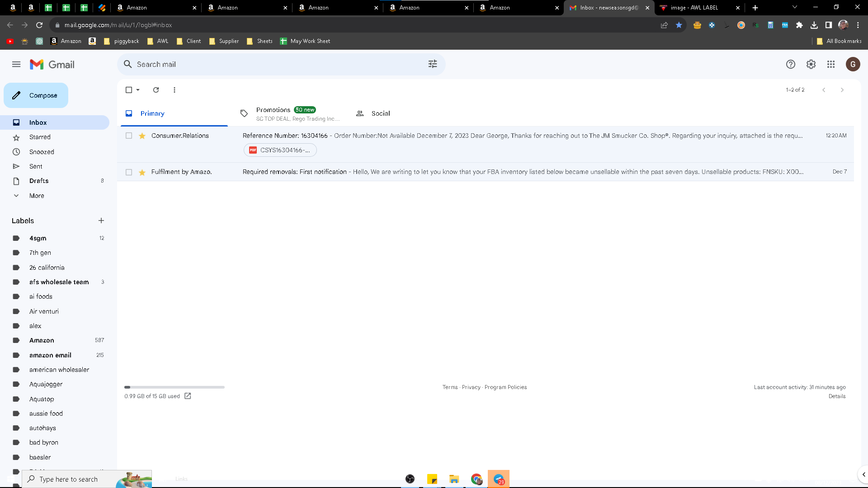Unstar the Fulfilment by Amazon email
Screen dimensions: 868x488
coord(142,172)
